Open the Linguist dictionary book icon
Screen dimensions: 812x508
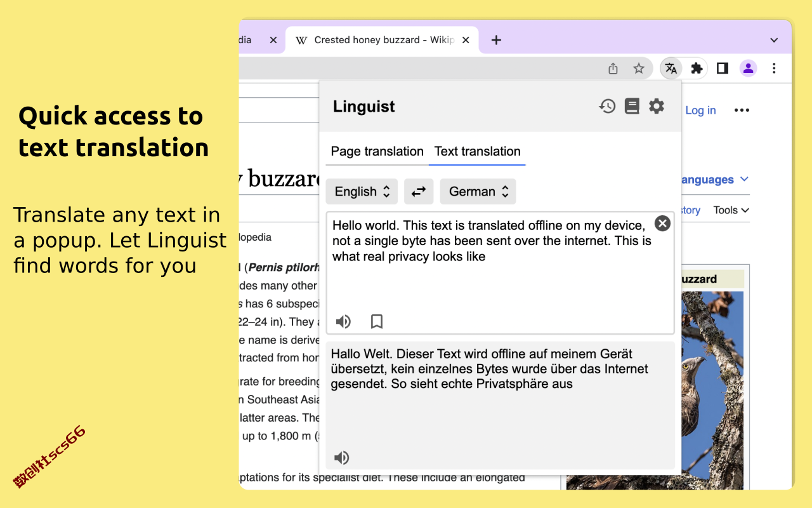[x=632, y=106]
